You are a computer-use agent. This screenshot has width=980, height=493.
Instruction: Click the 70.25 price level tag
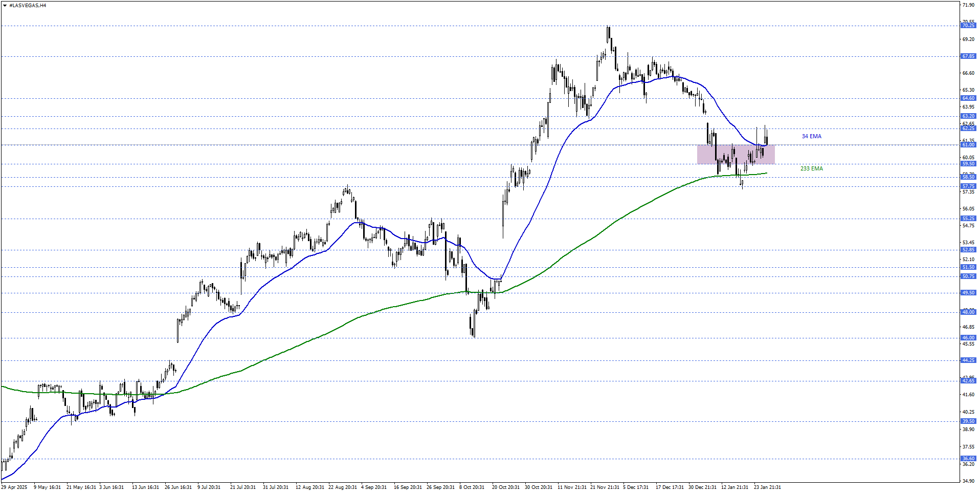pos(968,26)
